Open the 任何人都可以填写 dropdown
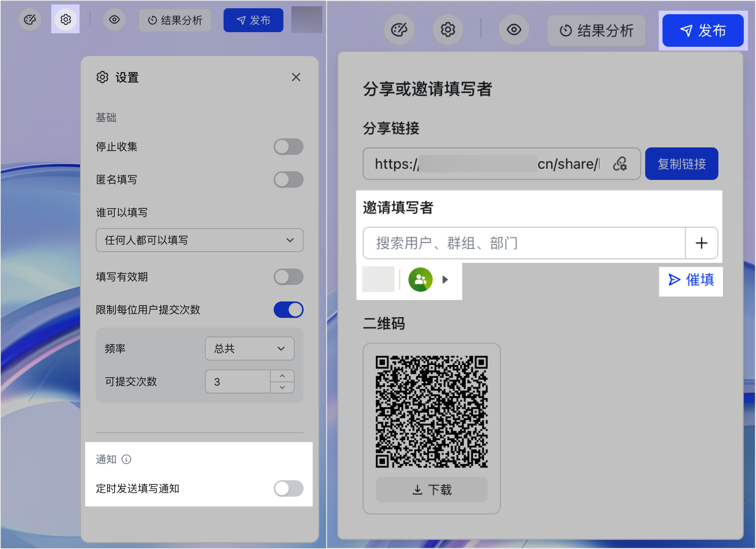 (200, 240)
